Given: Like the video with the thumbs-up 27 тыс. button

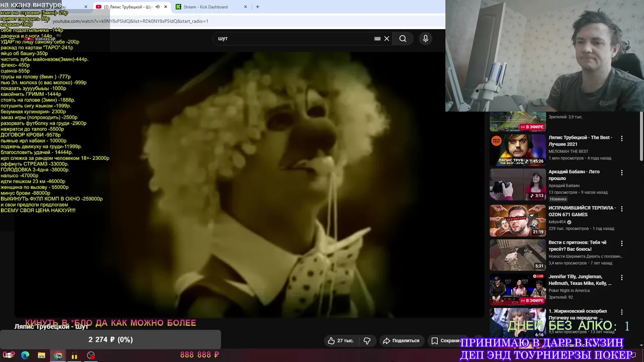Looking at the screenshot, I should [341, 340].
